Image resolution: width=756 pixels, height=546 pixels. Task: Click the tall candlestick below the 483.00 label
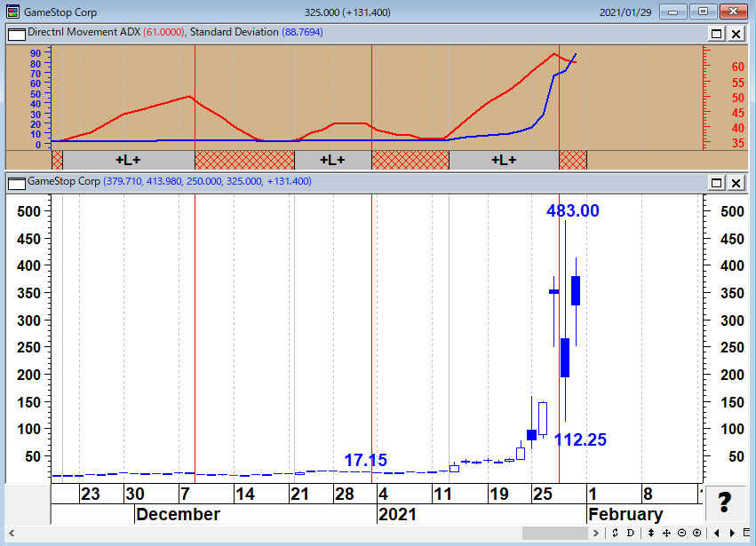pos(565,358)
